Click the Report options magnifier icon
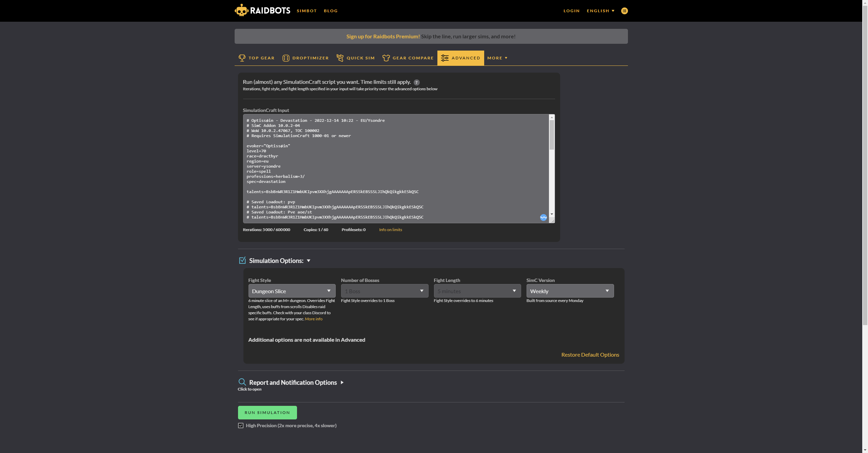The height and width of the screenshot is (453, 868). [242, 382]
